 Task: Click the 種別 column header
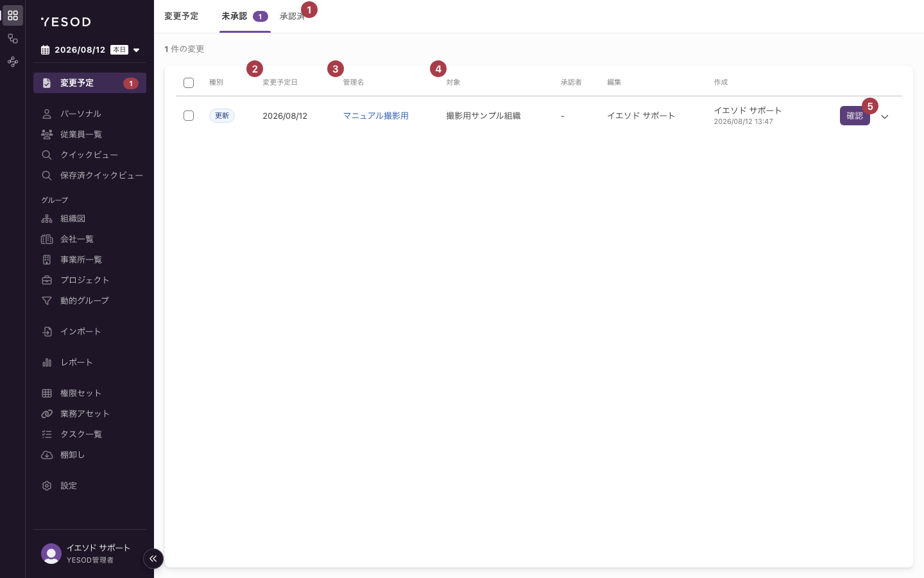click(216, 82)
